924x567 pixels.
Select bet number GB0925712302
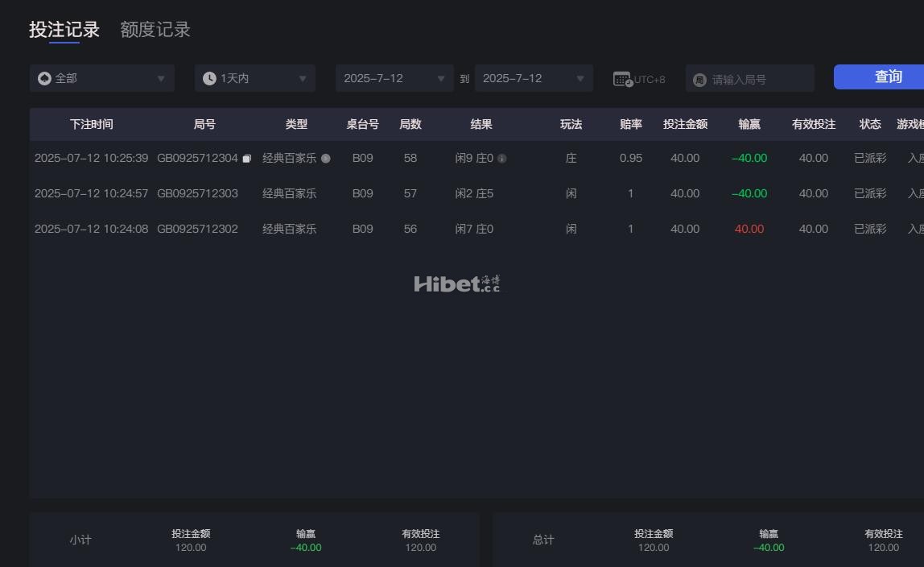click(x=197, y=229)
